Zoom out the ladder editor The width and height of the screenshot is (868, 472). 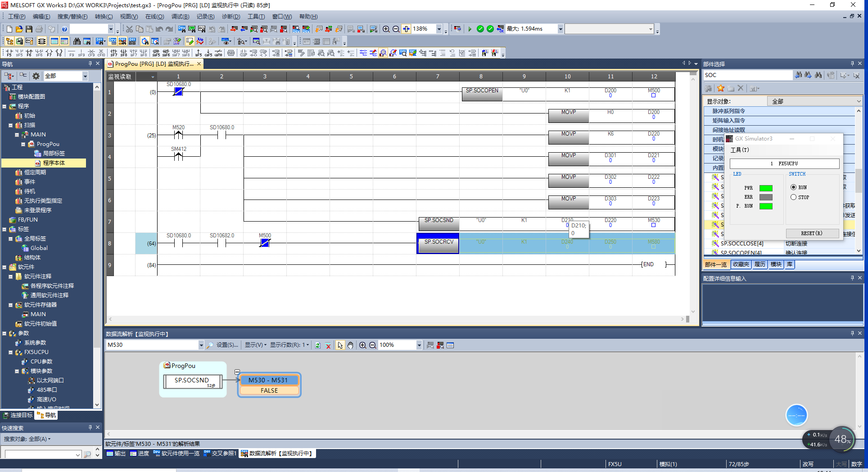tap(396, 29)
